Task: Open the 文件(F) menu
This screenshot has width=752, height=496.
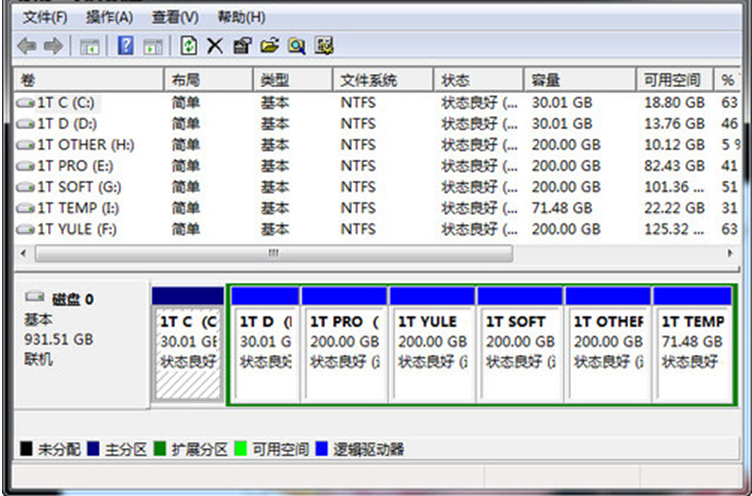Action: [45, 18]
